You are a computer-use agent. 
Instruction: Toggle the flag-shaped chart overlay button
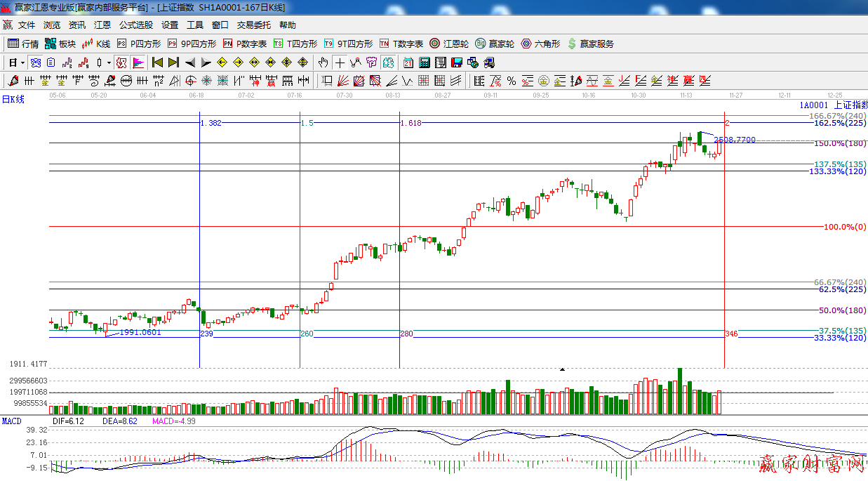138,62
